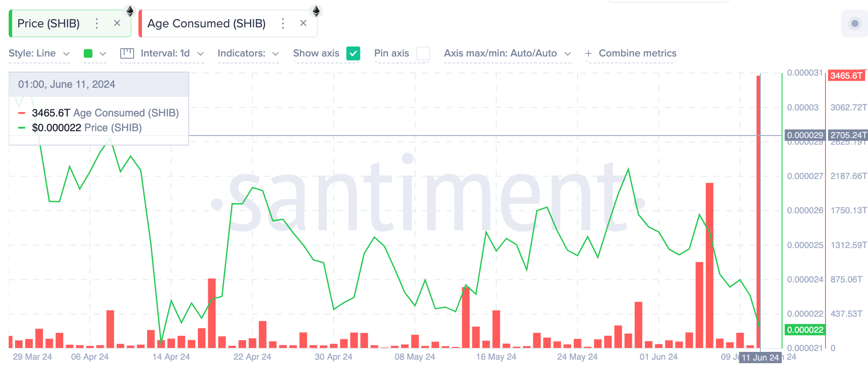Open Price (SHIB) three-dot options menu
The image size is (868, 371).
(x=97, y=23)
